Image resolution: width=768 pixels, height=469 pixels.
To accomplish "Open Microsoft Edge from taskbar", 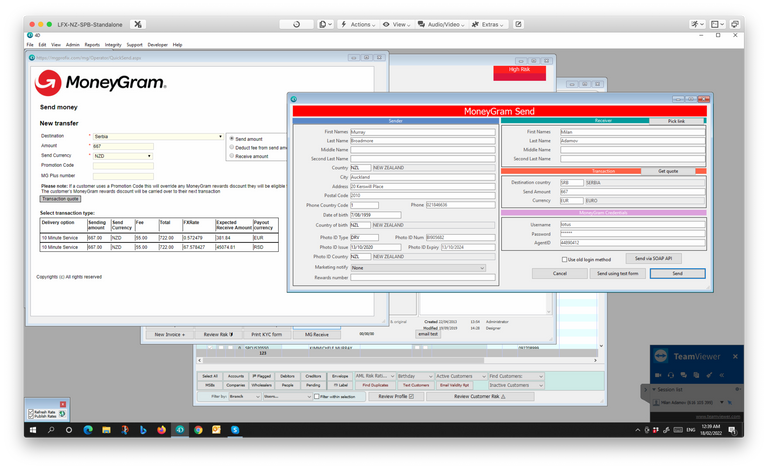I will (x=88, y=430).
